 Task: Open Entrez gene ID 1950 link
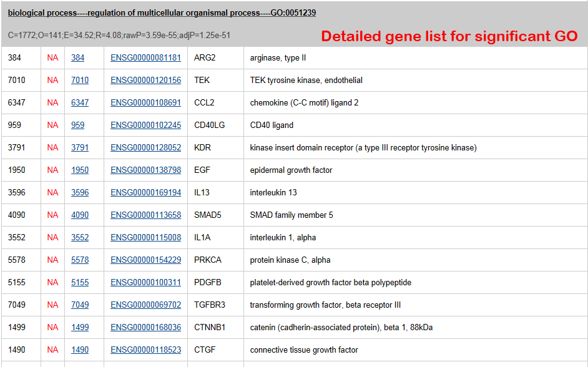[80, 170]
